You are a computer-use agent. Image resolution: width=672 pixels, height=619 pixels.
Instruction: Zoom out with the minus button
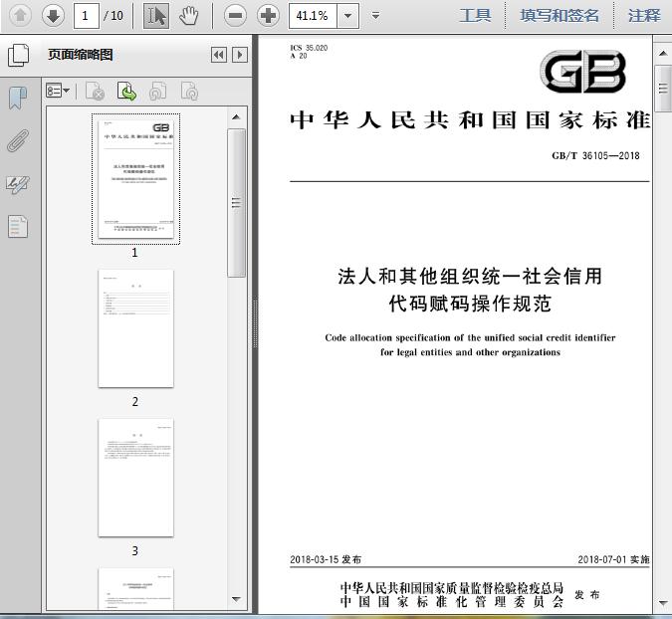[235, 16]
